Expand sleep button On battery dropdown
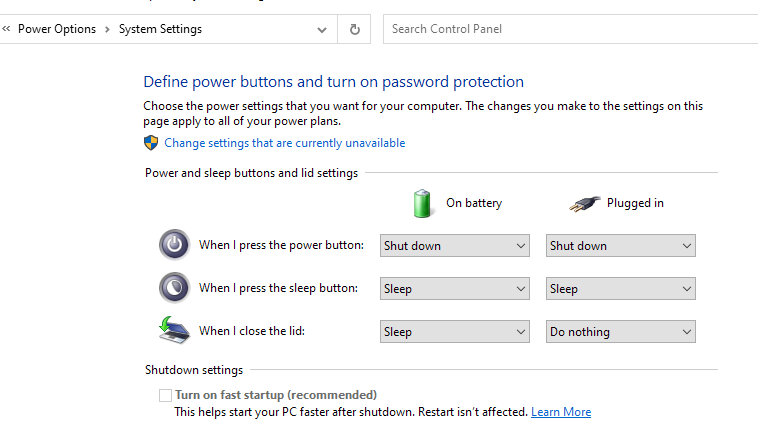Viewport: 758px width, 425px height. 455,288
